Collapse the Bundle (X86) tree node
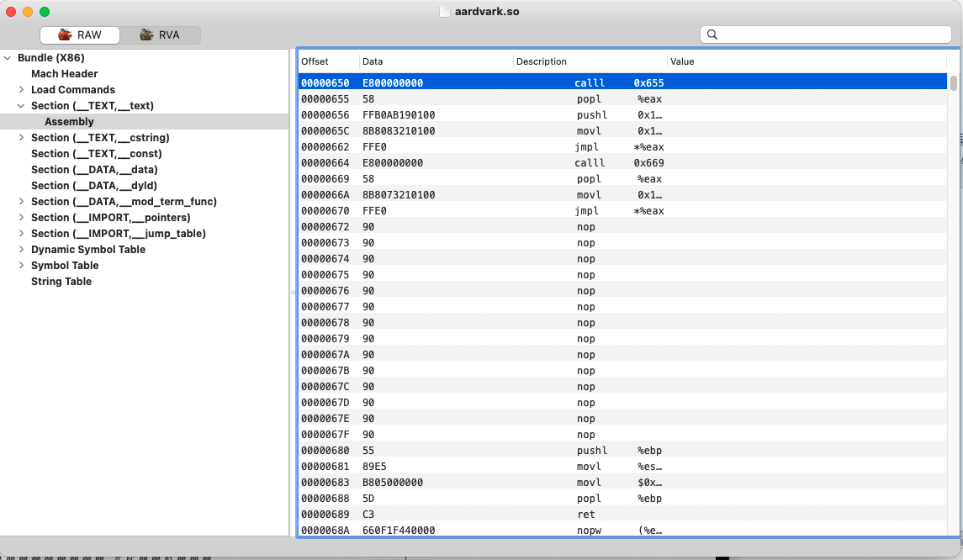The width and height of the screenshot is (963, 560). (x=8, y=58)
